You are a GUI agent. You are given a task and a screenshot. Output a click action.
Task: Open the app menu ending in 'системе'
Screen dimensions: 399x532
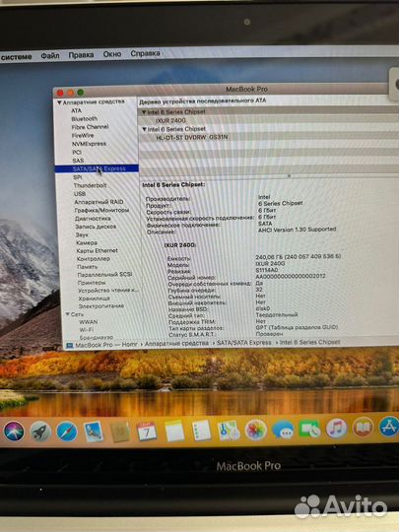pyautogui.click(x=16, y=57)
